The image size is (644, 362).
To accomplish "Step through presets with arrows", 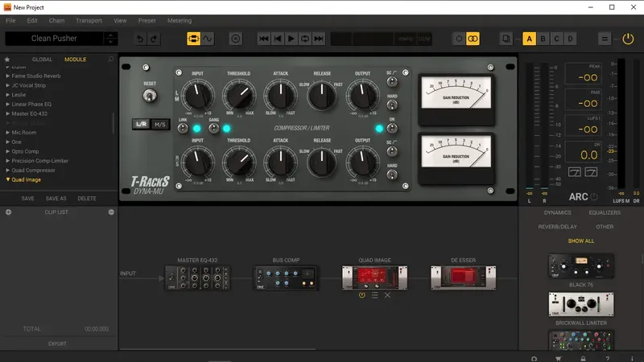I will click(x=110, y=39).
